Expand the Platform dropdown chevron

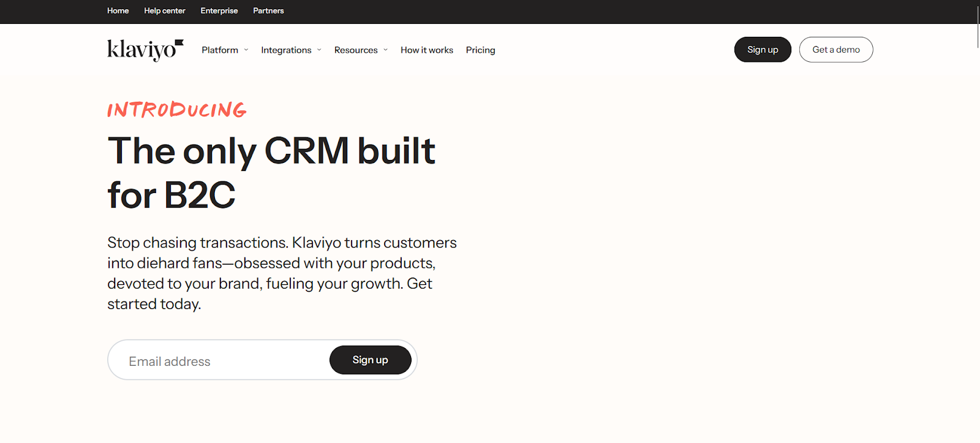246,50
